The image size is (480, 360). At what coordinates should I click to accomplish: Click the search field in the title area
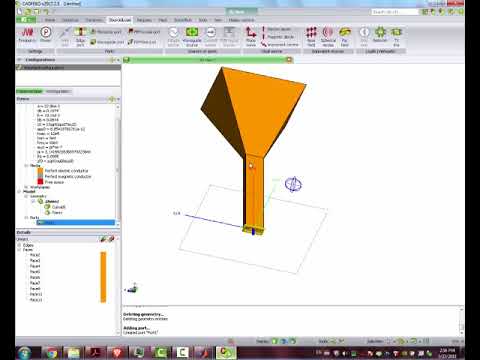(x=394, y=12)
